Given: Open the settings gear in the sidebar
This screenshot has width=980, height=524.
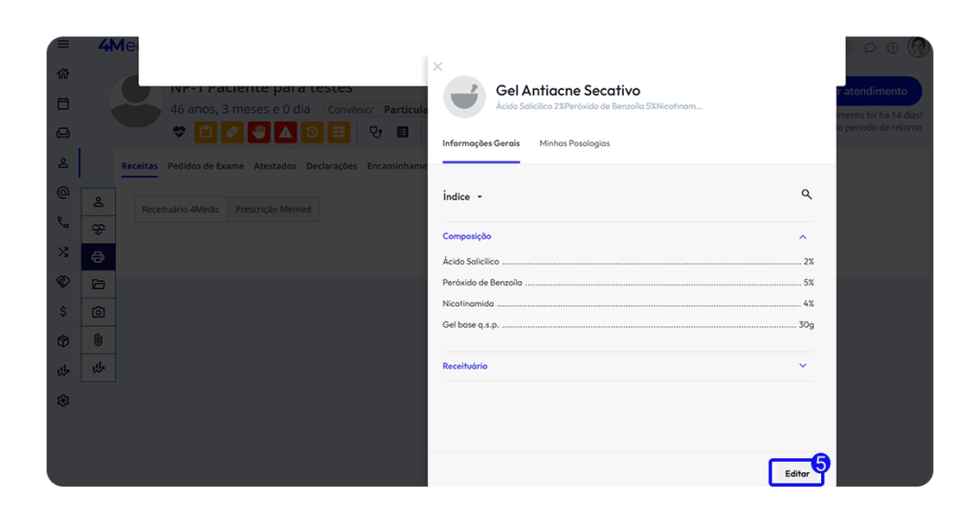Looking at the screenshot, I should coord(63,401).
